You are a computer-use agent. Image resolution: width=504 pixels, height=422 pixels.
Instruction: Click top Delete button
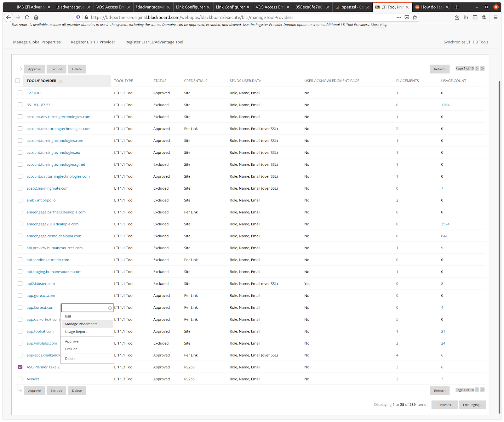[77, 69]
